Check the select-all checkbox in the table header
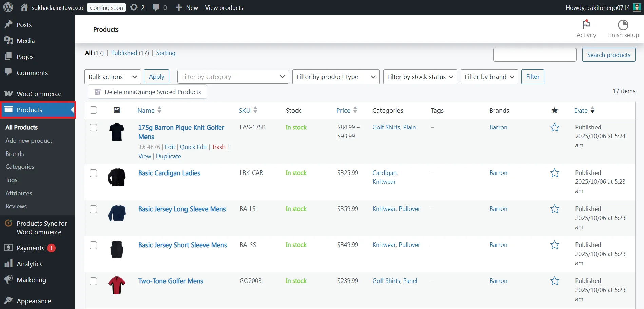 pyautogui.click(x=93, y=110)
